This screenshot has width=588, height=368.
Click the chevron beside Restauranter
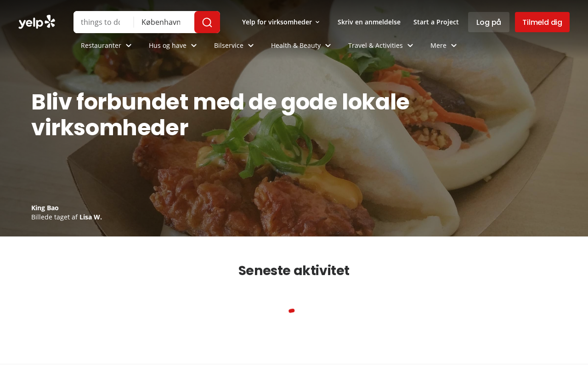click(129, 46)
